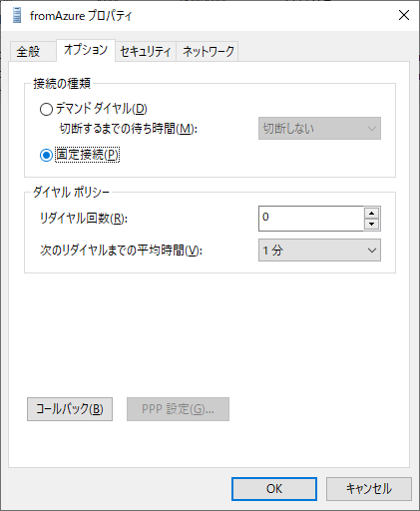Screen dimensions: 420x511
Task: Dismiss dialog with the キャンセル button
Action: (x=369, y=489)
